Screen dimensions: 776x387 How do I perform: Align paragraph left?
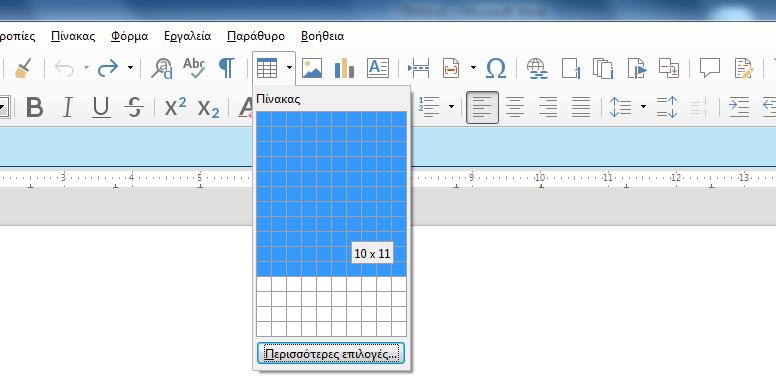pos(482,107)
